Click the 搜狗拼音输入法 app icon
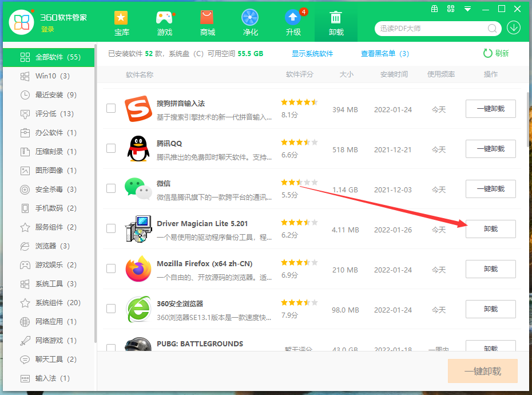The width and height of the screenshot is (532, 395). coord(138,109)
